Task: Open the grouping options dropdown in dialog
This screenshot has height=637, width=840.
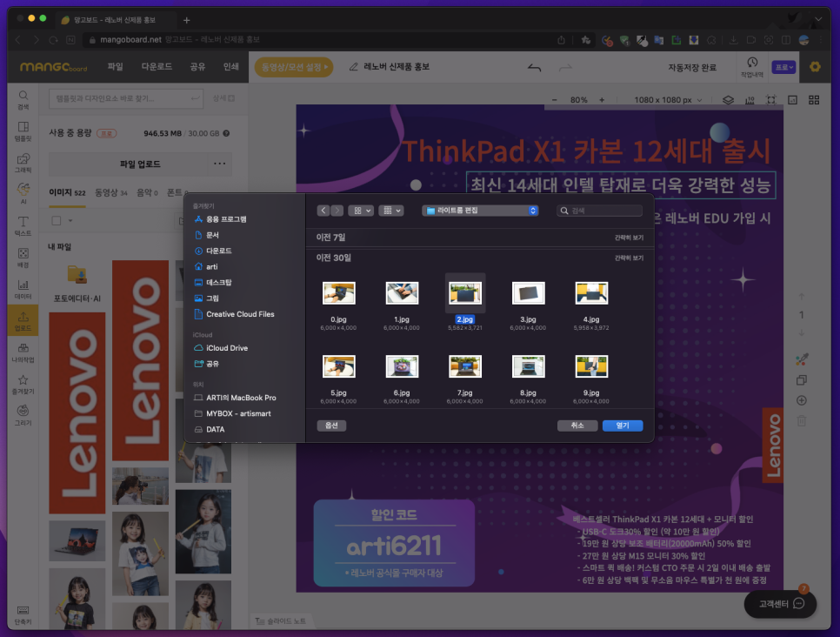Action: pos(391,211)
